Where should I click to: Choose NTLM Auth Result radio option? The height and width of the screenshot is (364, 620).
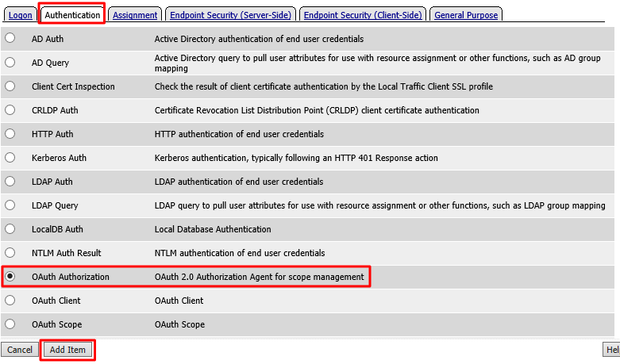click(10, 253)
